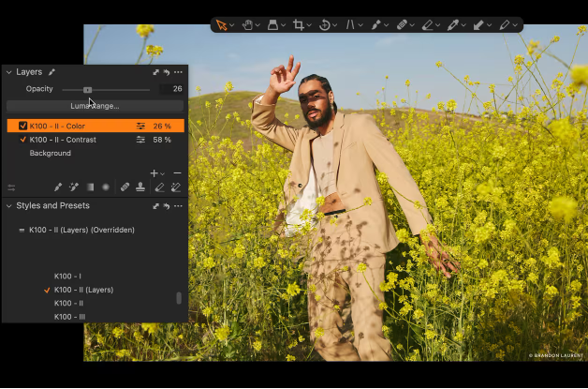Apply the K100 - III style
This screenshot has height=389, width=588.
tap(69, 317)
